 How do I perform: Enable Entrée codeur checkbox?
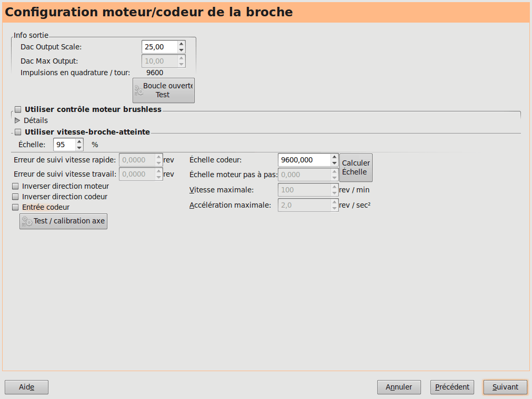click(x=15, y=207)
